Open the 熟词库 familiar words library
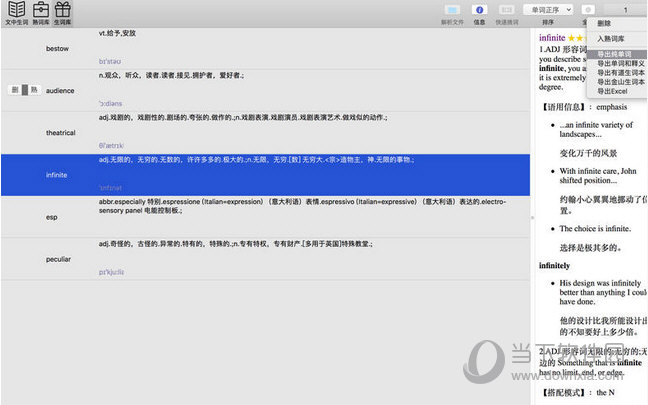Image resolution: width=648 pixels, height=405 pixels. [x=40, y=11]
